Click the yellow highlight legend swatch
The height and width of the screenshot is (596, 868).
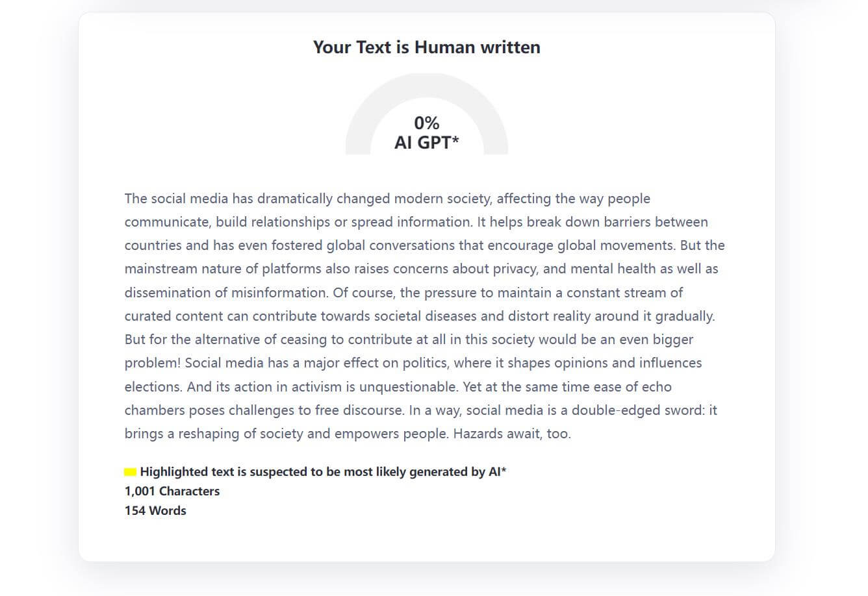pos(130,472)
